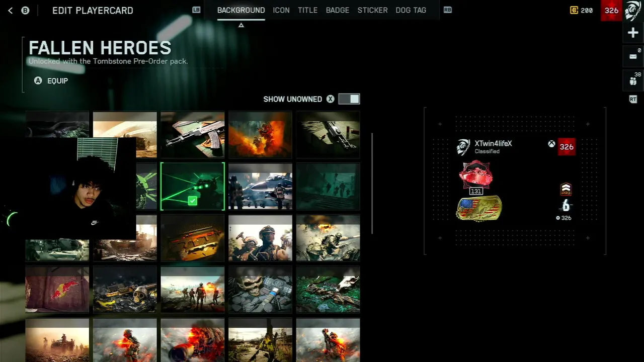This screenshot has width=644, height=362.
Task: Click the X button icon by SHOW UNOWNED
Action: coord(330,99)
